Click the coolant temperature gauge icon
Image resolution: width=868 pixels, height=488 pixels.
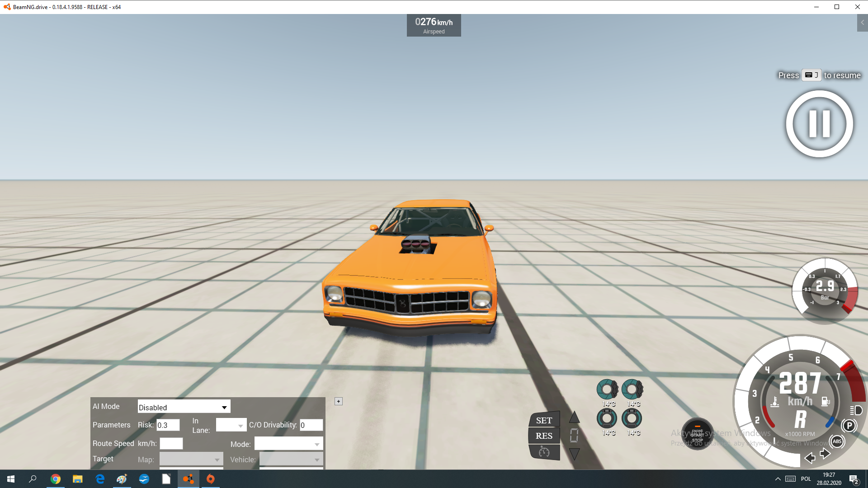pyautogui.click(x=775, y=402)
